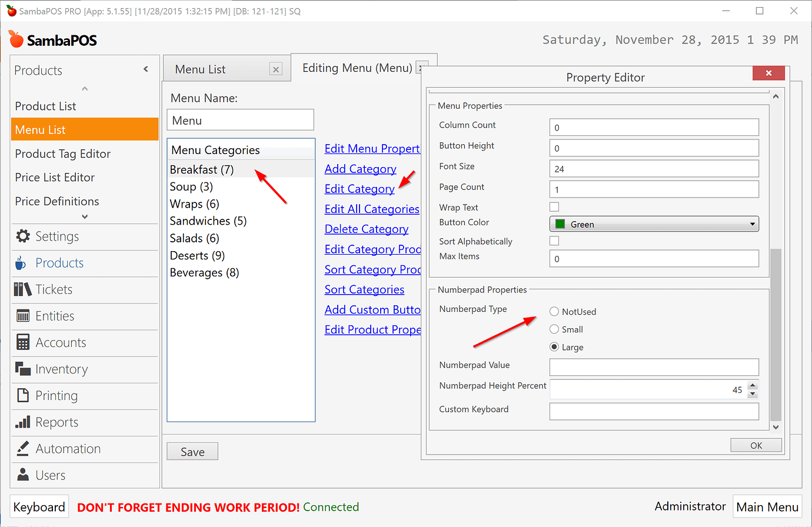Click the Font Size field
This screenshot has height=527, width=812.
point(654,169)
